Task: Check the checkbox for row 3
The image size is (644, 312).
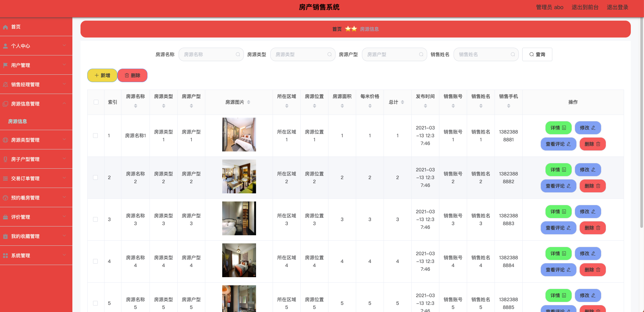Action: [x=95, y=219]
